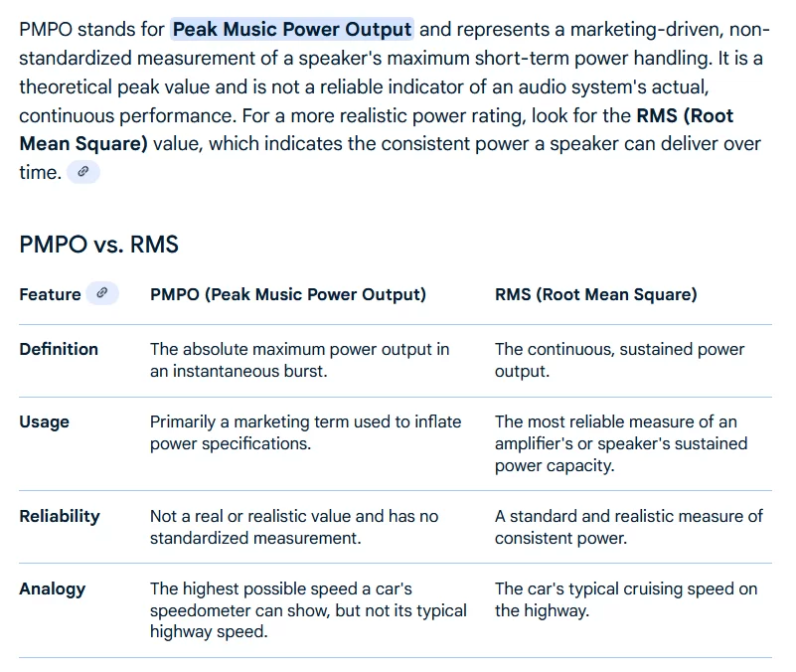Select the "Definition" row label
This screenshot has width=796, height=672.
click(x=59, y=349)
